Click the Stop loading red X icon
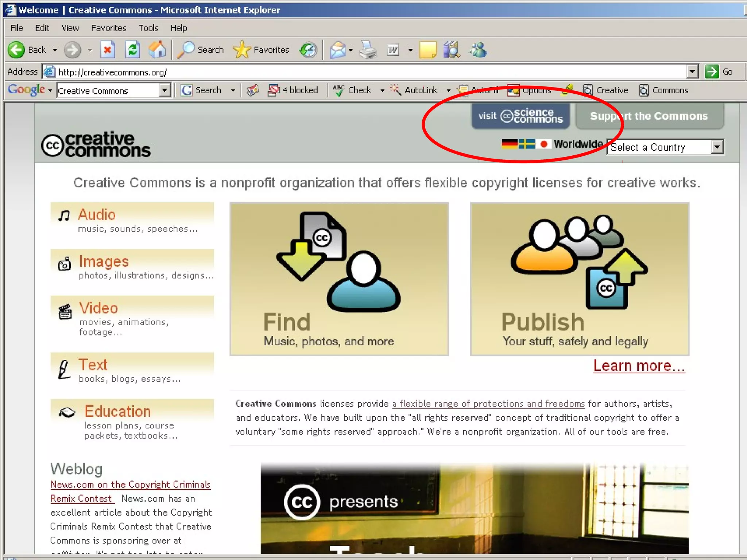Image resolution: width=747 pixels, height=560 pixels. [107, 50]
